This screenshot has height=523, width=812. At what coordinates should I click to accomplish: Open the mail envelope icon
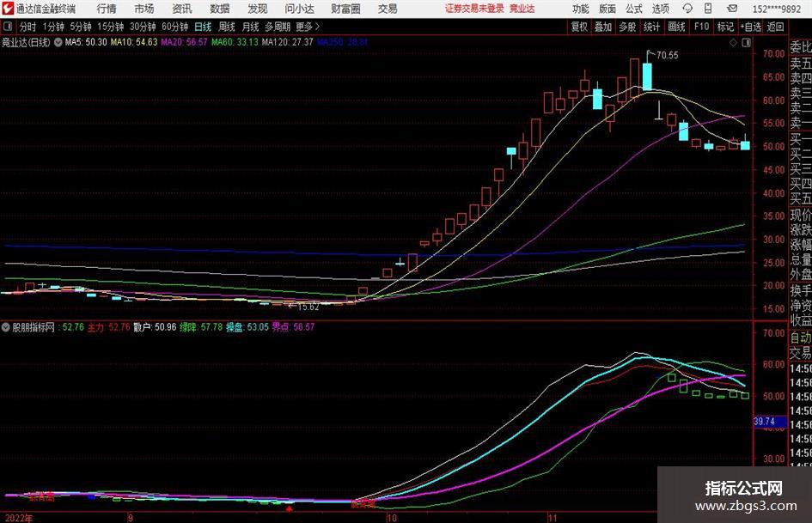click(732, 9)
